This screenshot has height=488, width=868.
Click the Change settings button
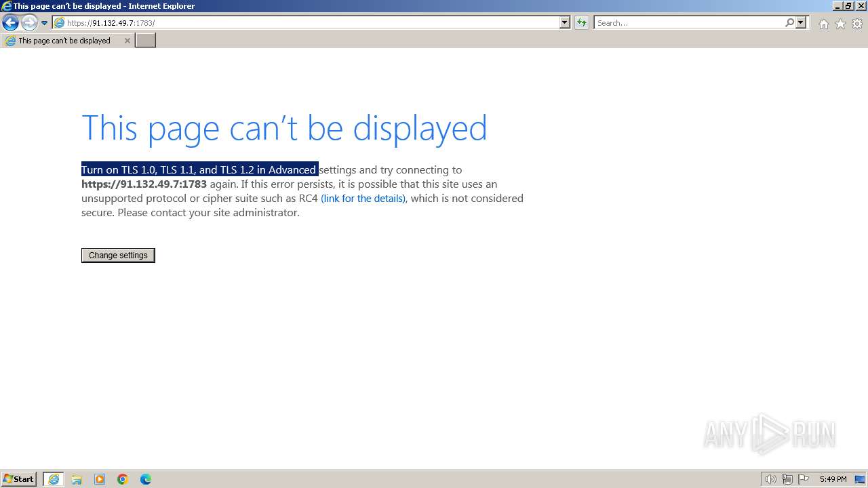point(118,256)
